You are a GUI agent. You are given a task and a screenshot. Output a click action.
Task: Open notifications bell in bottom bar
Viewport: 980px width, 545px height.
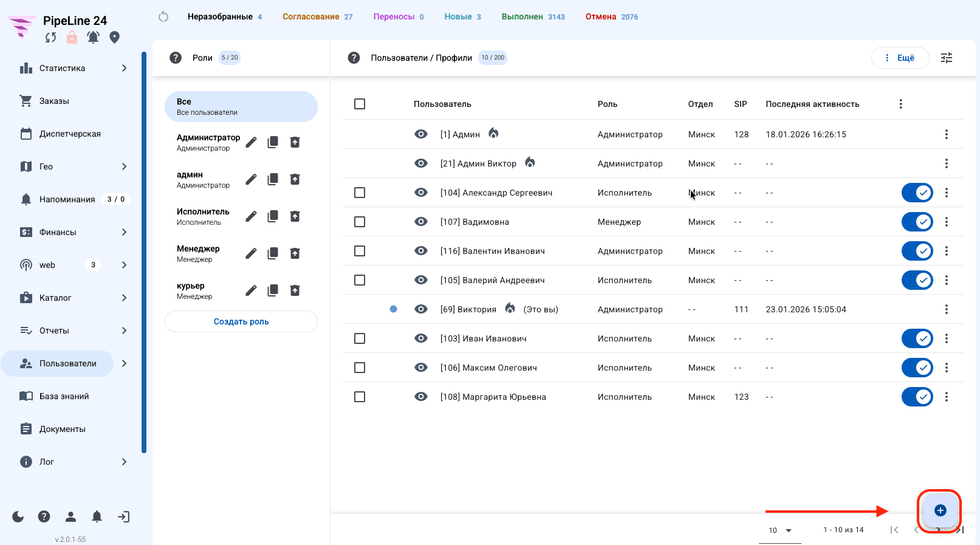(x=97, y=516)
